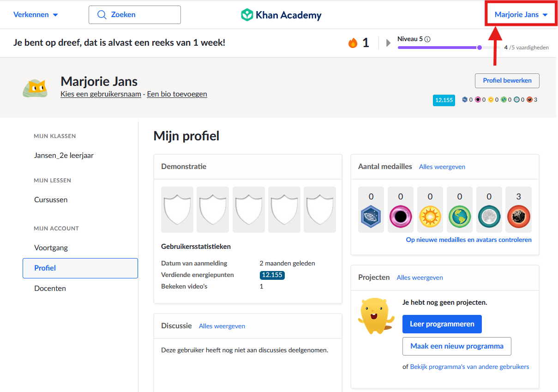Click the 12.155 energy points value
The width and height of the screenshot is (558, 392).
272,275
